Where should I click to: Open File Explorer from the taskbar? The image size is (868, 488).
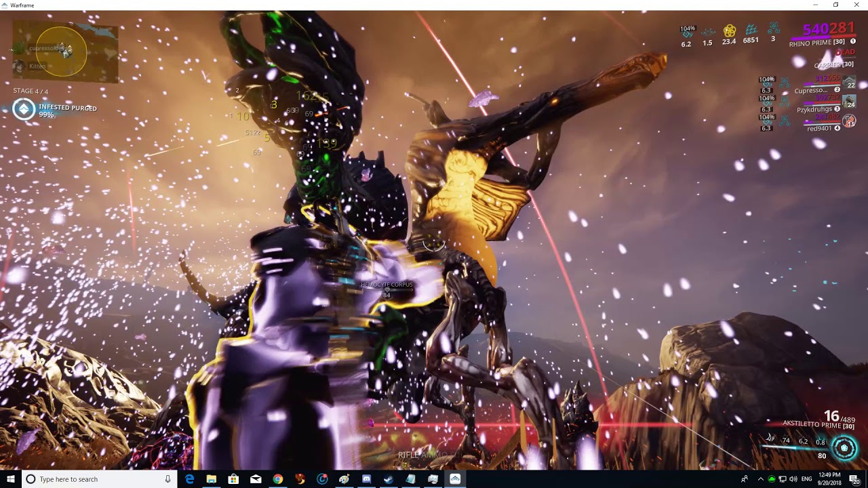click(212, 479)
